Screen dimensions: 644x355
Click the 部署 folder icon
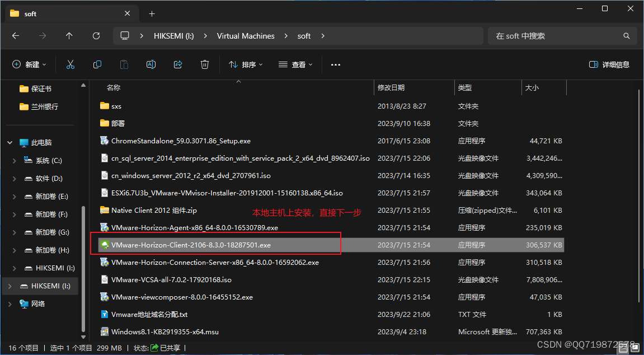point(105,123)
